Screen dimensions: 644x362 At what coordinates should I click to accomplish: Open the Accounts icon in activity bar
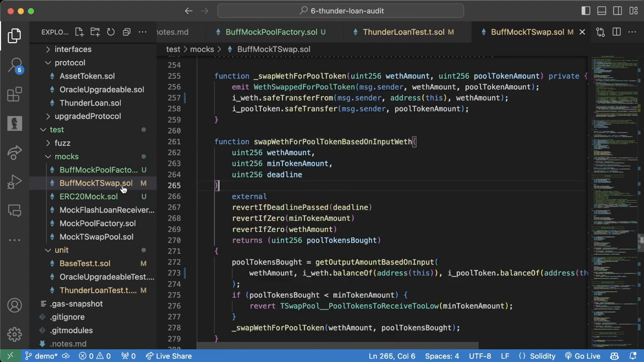tap(15, 305)
